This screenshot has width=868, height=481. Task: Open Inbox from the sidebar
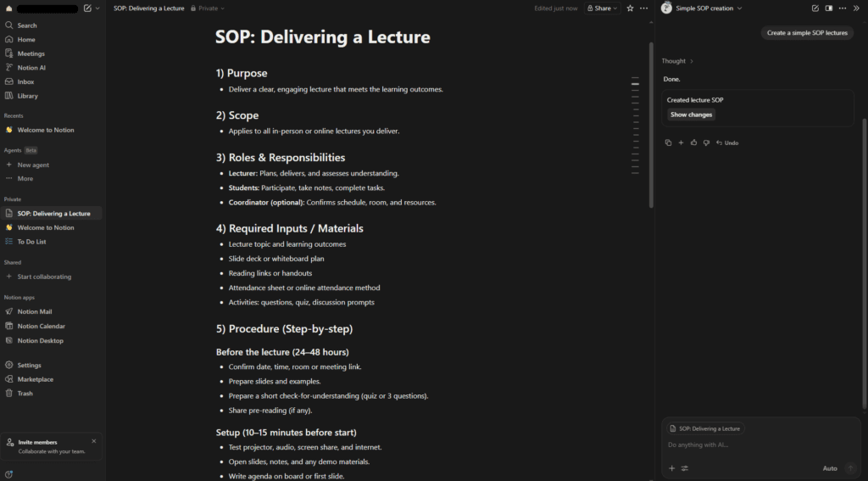(26, 82)
